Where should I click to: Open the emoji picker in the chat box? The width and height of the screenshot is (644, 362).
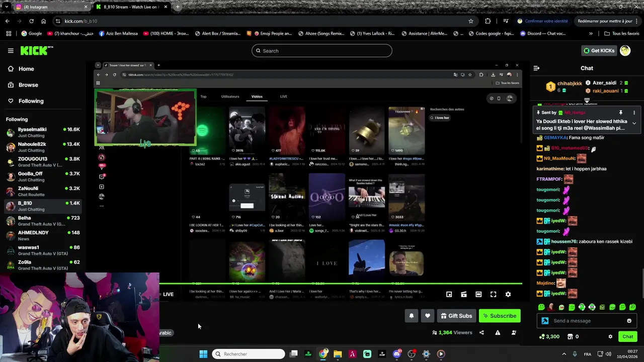[629, 321]
